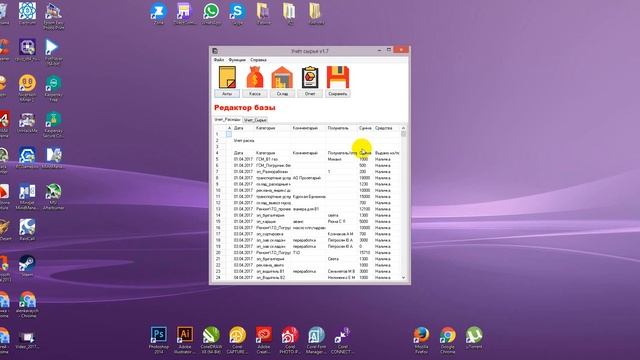The height and width of the screenshot is (360, 640).
Task: Open CorelDRAW X8 desktop shortcut
Action: (211, 340)
